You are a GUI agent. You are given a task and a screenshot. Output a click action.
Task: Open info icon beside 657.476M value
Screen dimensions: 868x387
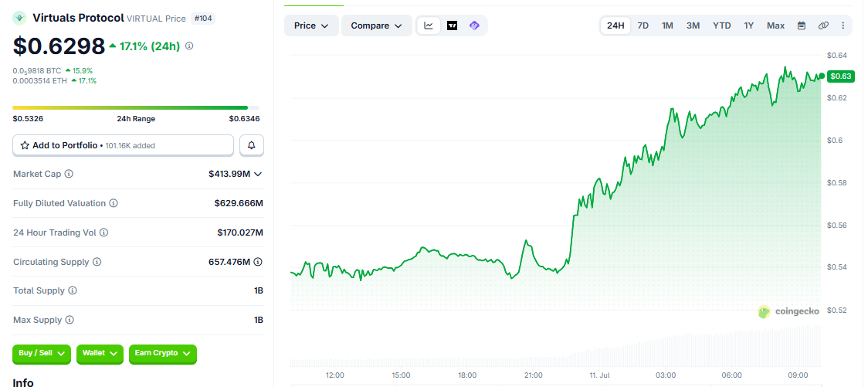(258, 262)
